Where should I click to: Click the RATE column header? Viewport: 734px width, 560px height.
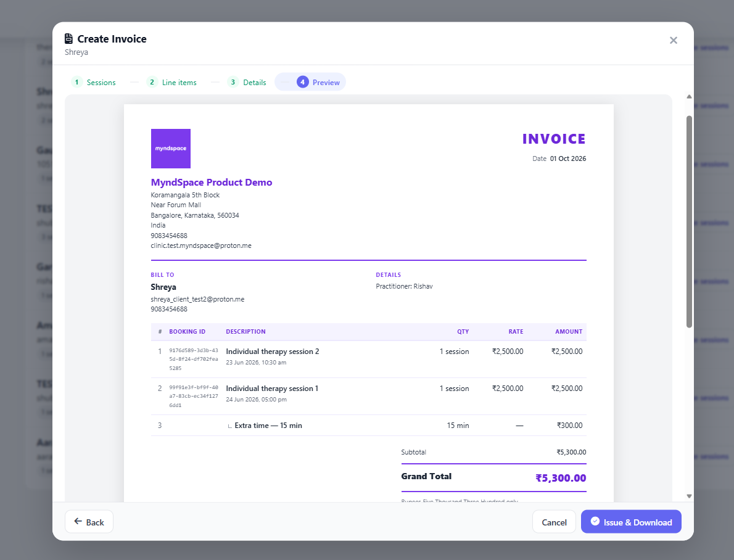[516, 332]
